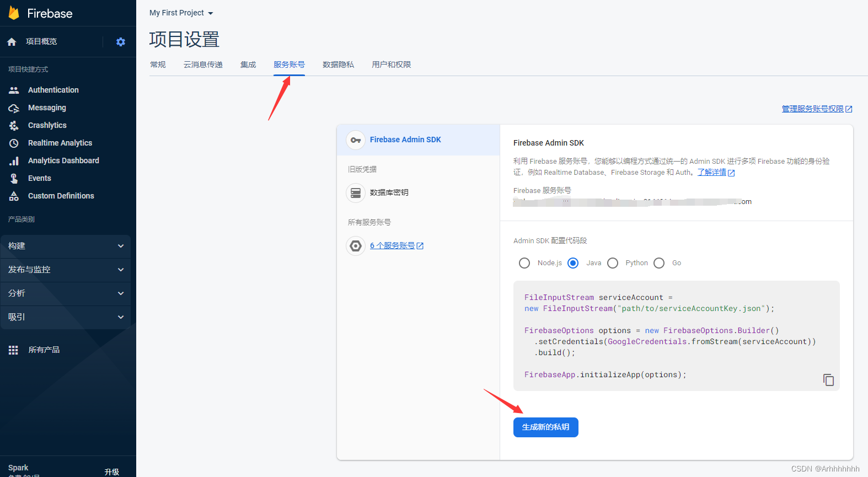This screenshot has width=868, height=477.
Task: Switch to the 数据隐私 tab
Action: pos(338,65)
